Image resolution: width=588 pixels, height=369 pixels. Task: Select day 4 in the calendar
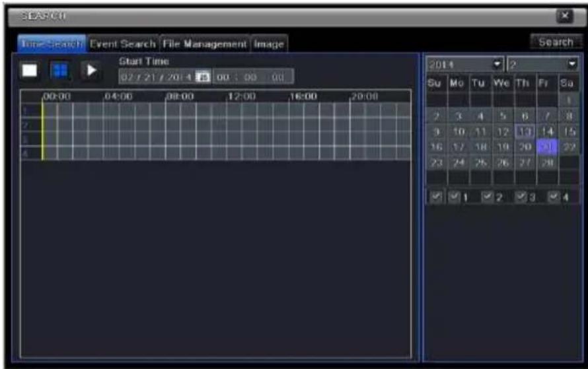pyautogui.click(x=480, y=116)
